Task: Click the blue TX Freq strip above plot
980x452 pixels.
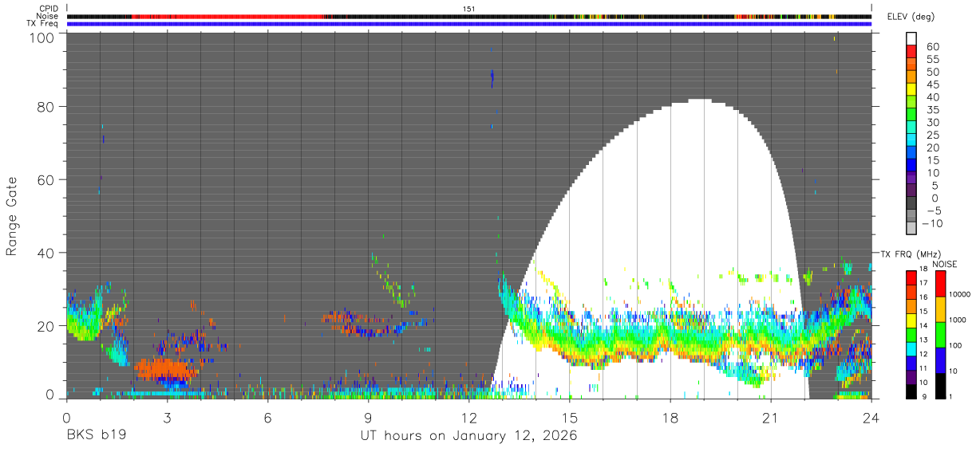Action: pos(469,24)
